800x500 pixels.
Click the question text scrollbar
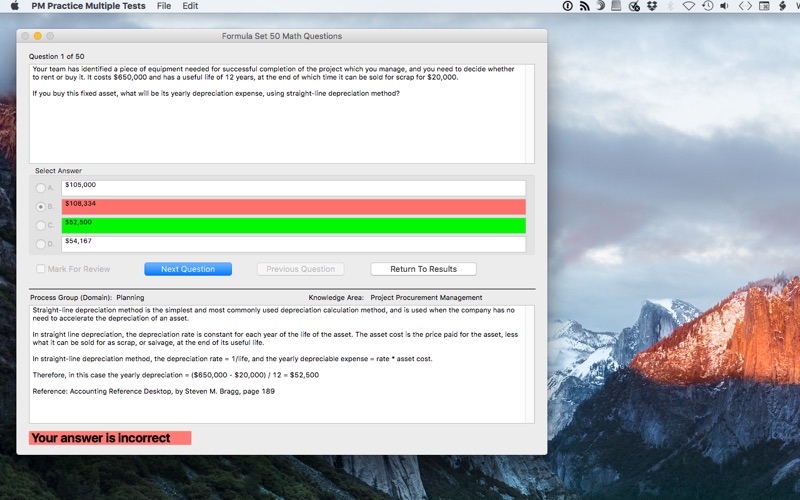[x=530, y=114]
